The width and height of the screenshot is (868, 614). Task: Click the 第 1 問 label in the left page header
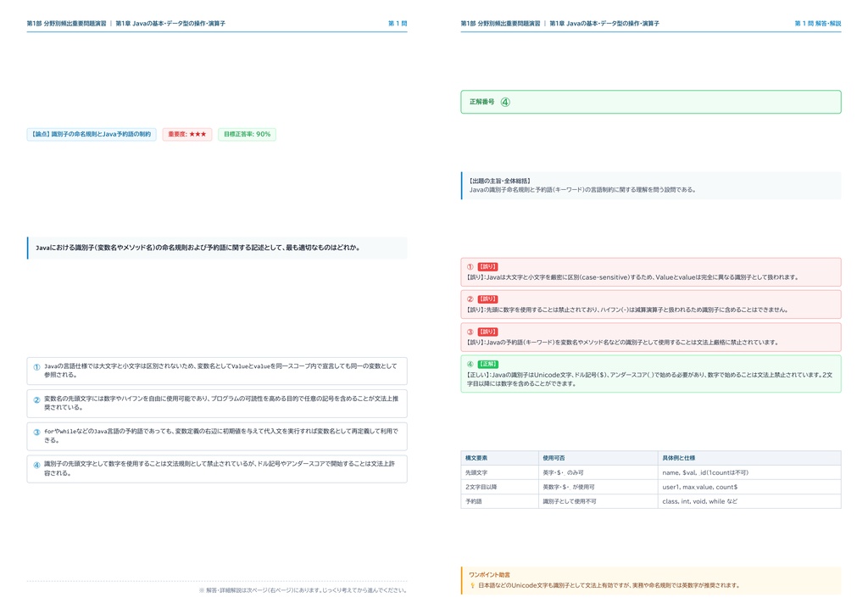point(398,23)
